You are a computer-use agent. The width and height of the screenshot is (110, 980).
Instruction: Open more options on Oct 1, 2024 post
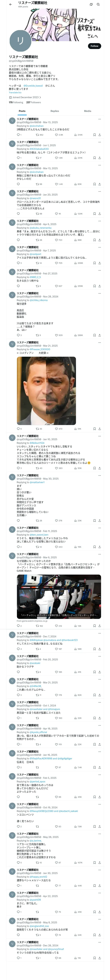click(x=100, y=702)
